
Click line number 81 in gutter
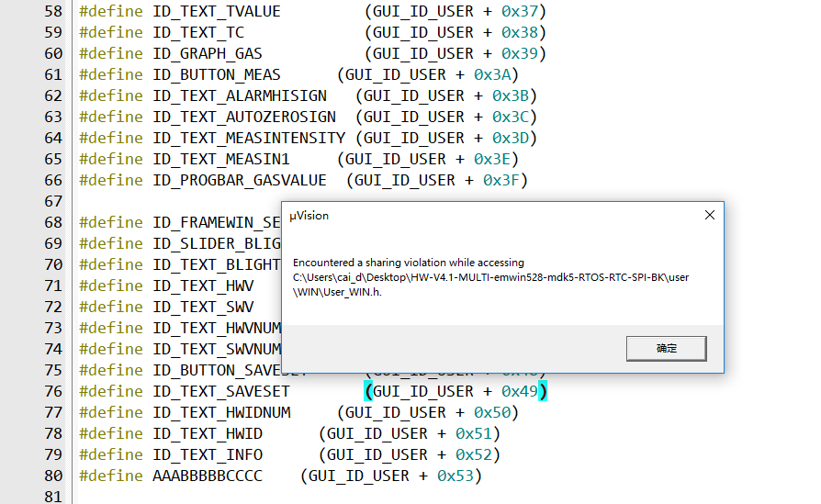point(53,497)
